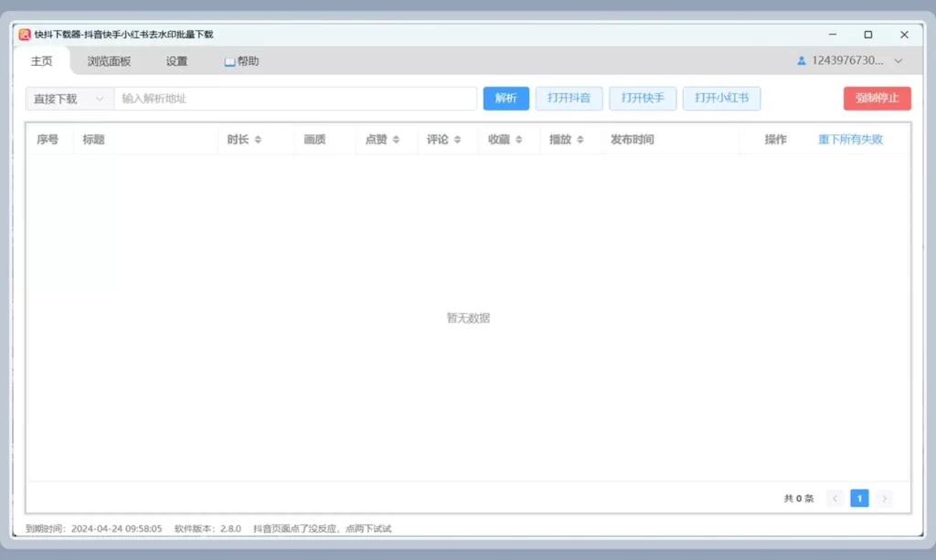Screen dimensions: 936x560
Task: Click the blue 解析 button
Action: point(506,99)
